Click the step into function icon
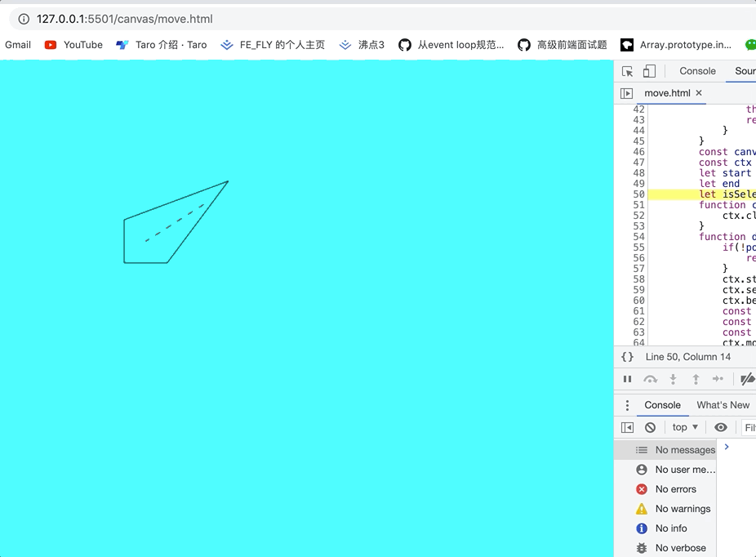 coord(673,379)
